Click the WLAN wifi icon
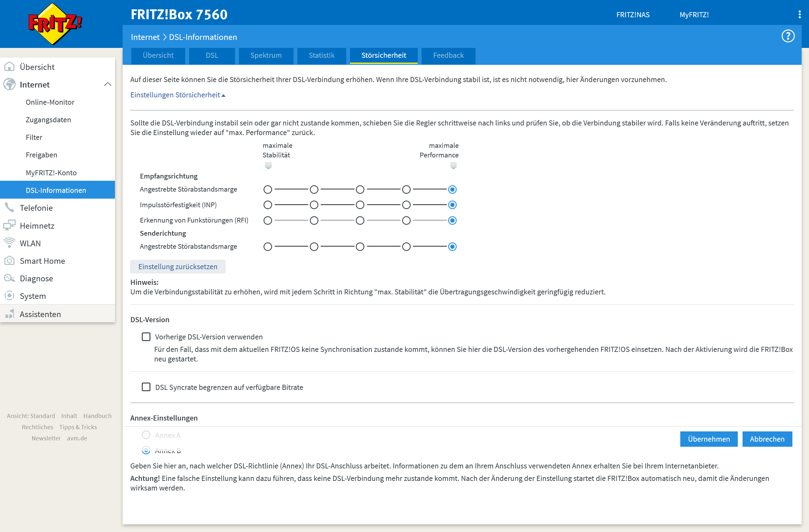This screenshot has height=532, width=809. click(x=9, y=243)
